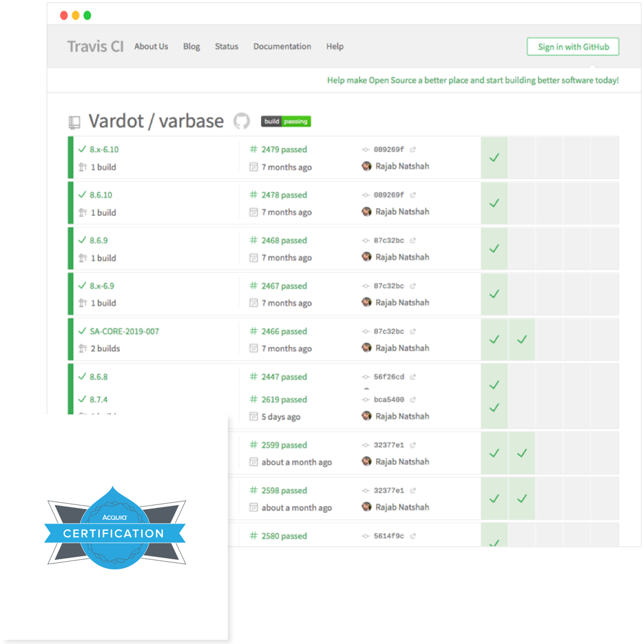Image resolution: width=644 pixels, height=644 pixels.
Task: Open build 2598 passed link
Action: tap(284, 491)
